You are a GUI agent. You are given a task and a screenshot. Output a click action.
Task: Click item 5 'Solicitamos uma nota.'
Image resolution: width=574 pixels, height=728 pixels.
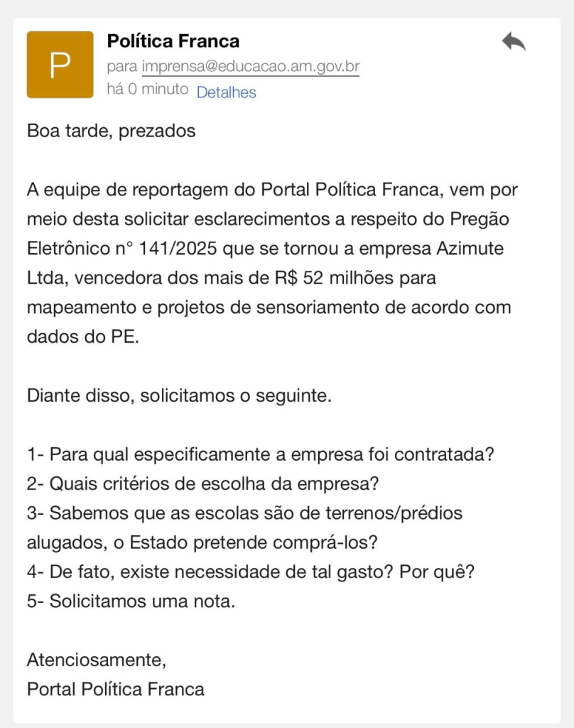click(131, 601)
